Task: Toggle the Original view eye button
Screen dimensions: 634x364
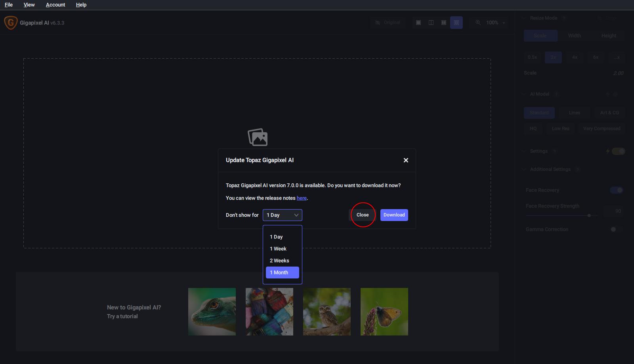Action: click(x=388, y=23)
